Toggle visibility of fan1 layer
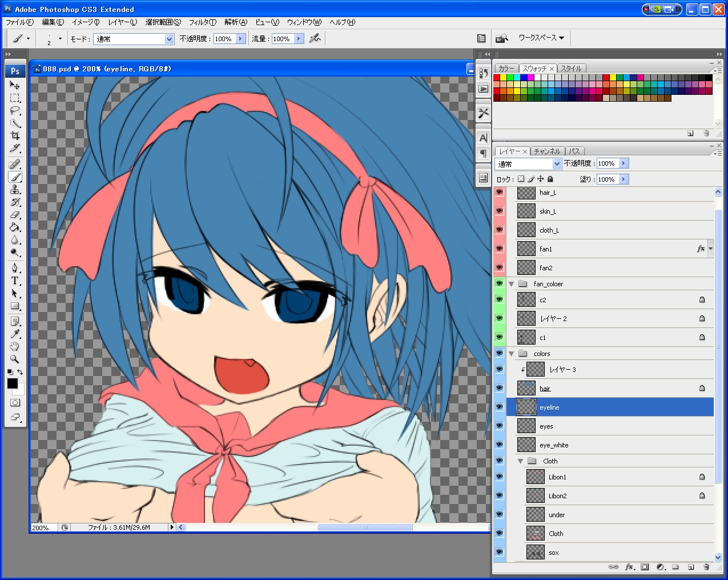The width and height of the screenshot is (728, 580). 500,249
